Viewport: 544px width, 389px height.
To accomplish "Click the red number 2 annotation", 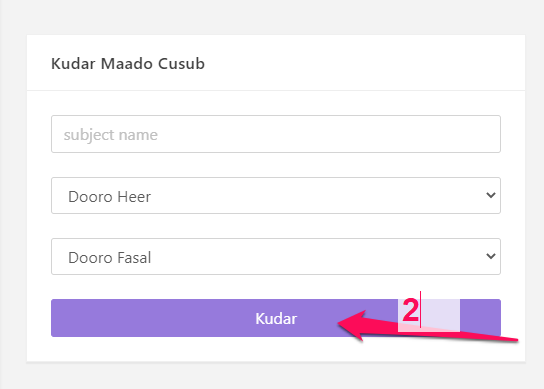I will click(x=410, y=310).
